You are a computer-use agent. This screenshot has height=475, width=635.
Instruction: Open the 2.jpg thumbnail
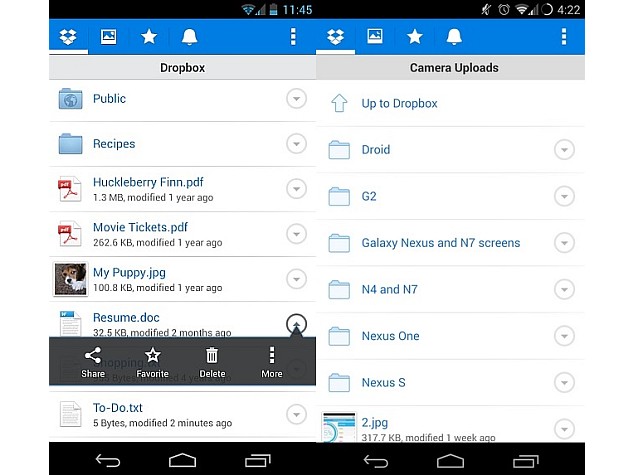click(x=339, y=427)
